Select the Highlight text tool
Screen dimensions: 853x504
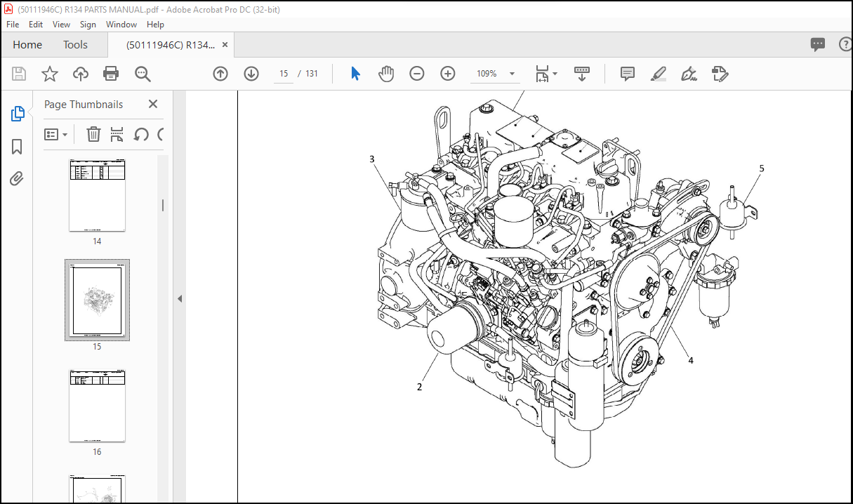tap(658, 74)
